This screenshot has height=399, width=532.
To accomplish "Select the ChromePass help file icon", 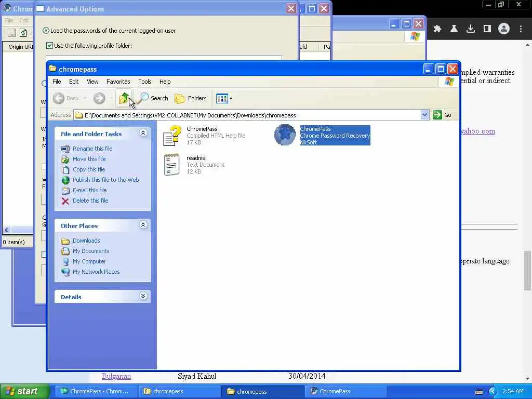I will click(172, 136).
